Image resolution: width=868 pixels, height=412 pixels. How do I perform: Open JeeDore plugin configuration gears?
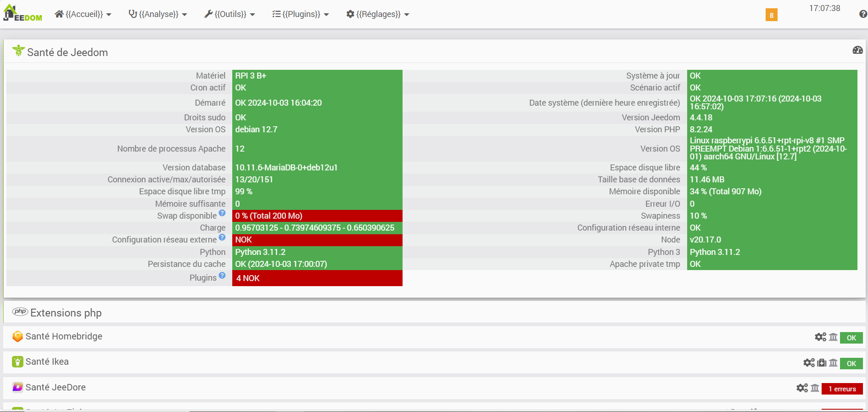(x=802, y=388)
